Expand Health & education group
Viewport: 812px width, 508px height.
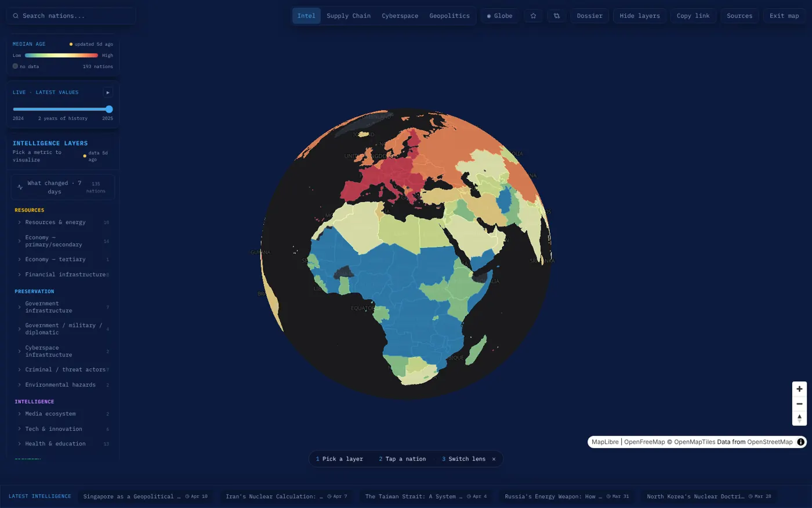(x=62, y=444)
